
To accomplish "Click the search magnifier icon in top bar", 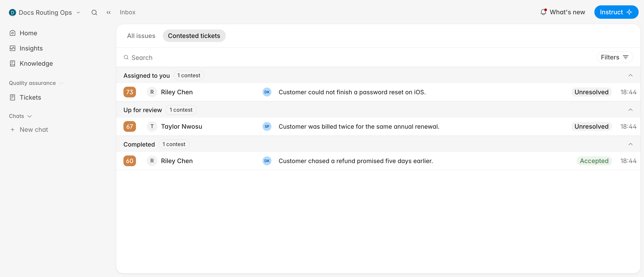I will pyautogui.click(x=94, y=13).
